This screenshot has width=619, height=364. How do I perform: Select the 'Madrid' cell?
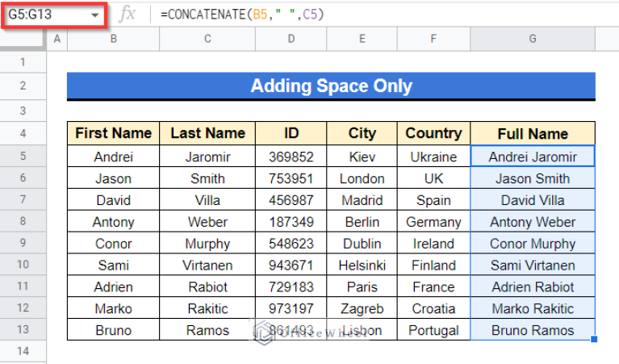[x=362, y=200]
